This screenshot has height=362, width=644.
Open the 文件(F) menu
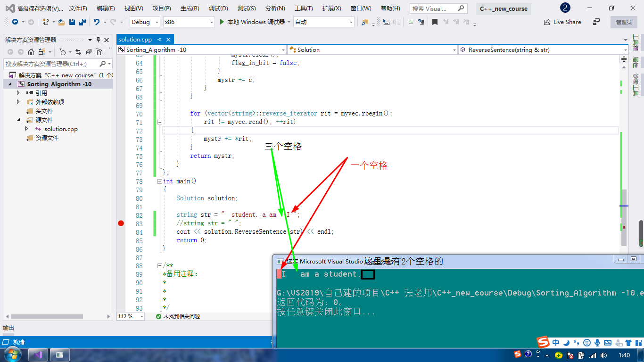tap(78, 8)
